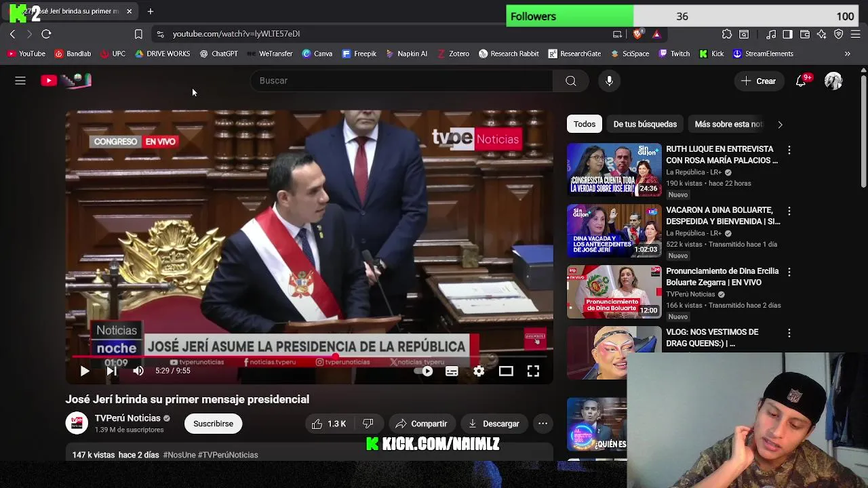Screen dimensions: 868x488
Task: Select the Todos filter chip
Action: coord(585,124)
